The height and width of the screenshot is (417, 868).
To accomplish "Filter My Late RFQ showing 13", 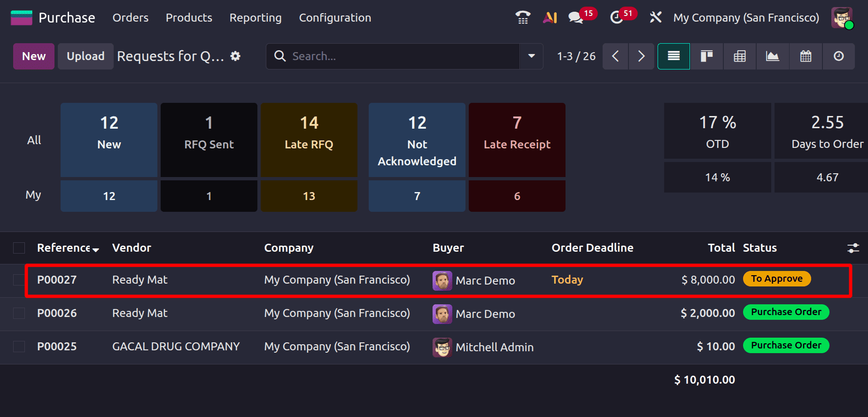I will (309, 196).
